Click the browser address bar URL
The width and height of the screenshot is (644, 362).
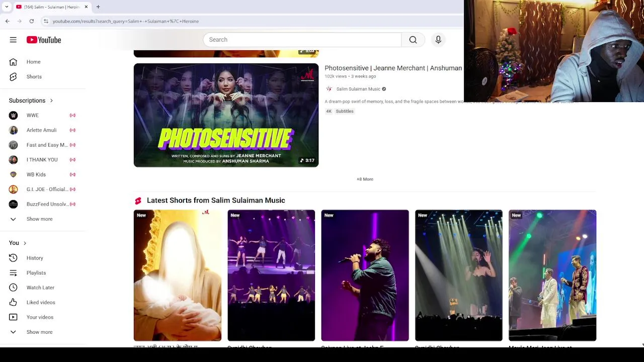coord(126,21)
